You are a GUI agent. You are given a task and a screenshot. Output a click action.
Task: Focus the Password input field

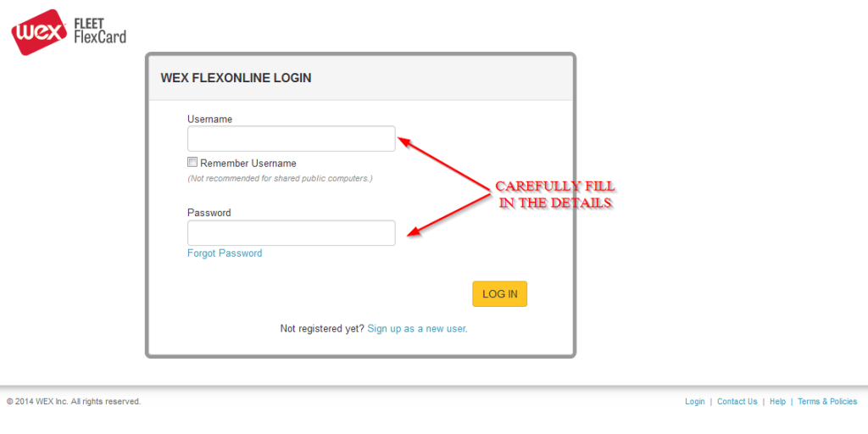(x=291, y=233)
